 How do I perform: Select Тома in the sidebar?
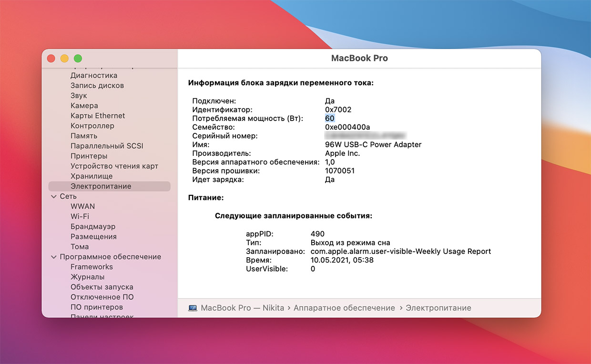(x=80, y=247)
